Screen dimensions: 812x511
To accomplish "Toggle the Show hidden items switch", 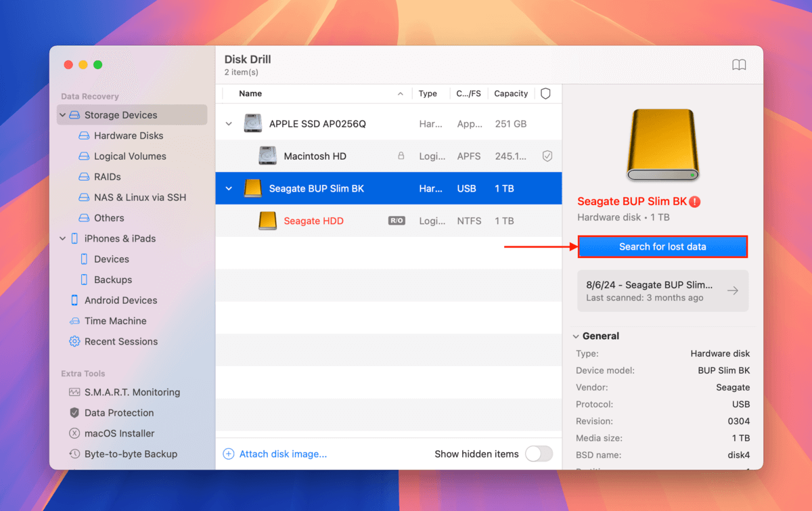I will click(539, 454).
